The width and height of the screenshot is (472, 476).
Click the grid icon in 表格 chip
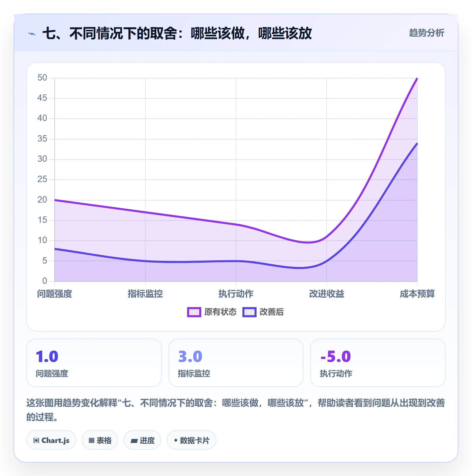(91, 441)
